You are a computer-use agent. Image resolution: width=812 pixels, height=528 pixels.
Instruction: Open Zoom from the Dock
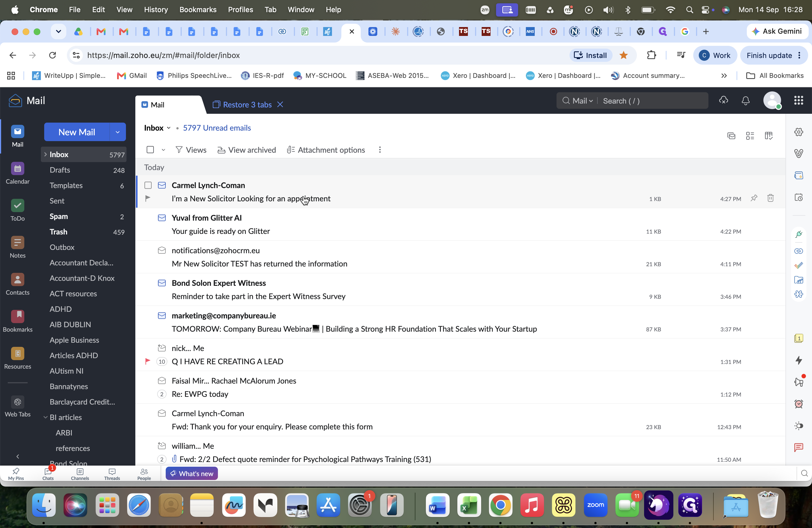pyautogui.click(x=595, y=505)
